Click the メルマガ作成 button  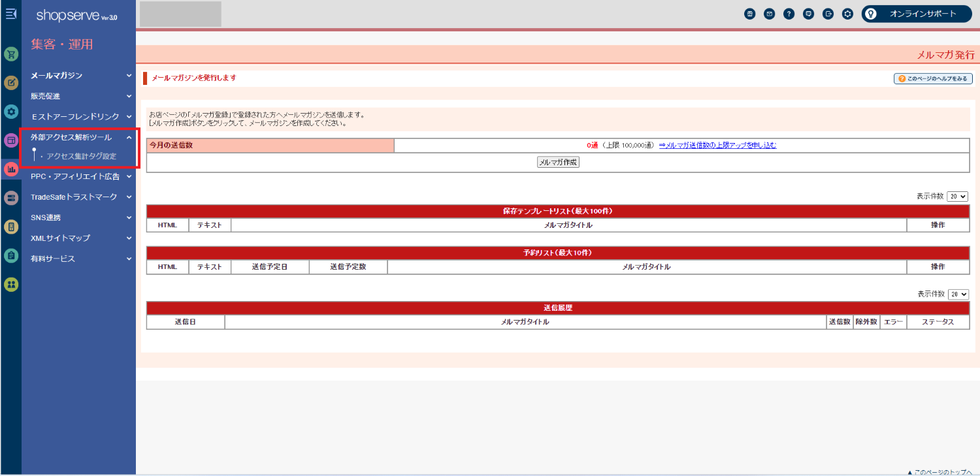click(558, 163)
